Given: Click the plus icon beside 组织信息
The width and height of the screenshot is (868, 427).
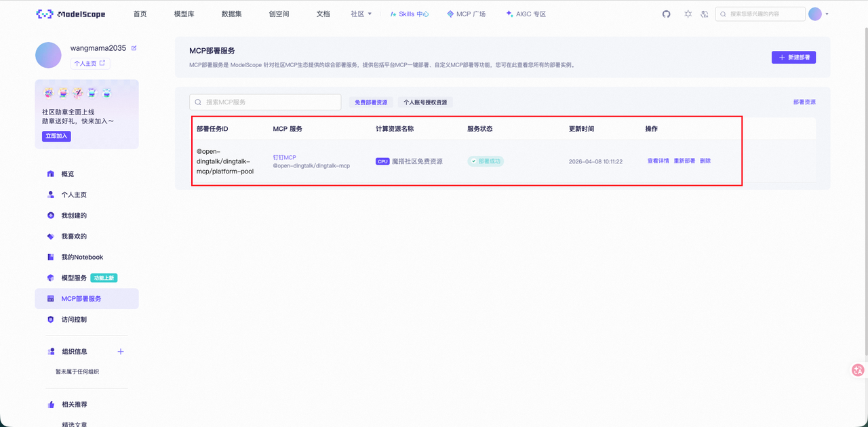Looking at the screenshot, I should (121, 351).
